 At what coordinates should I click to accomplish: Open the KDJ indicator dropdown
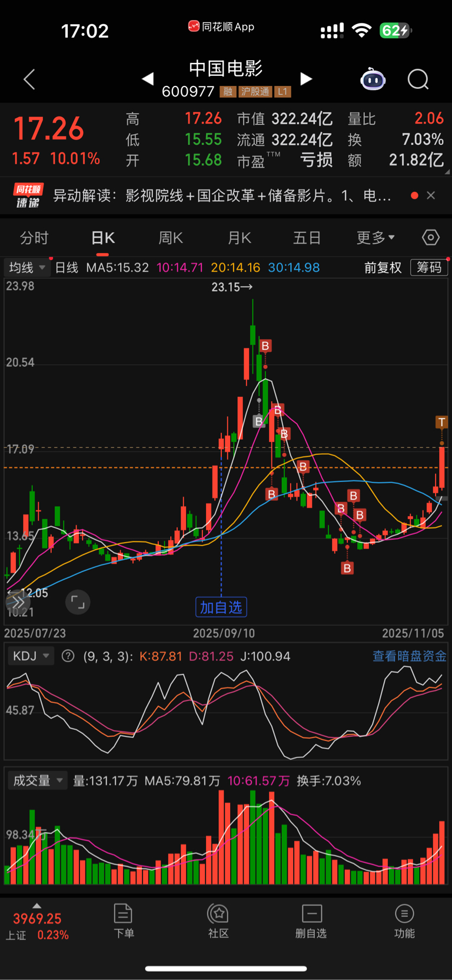click(31, 656)
